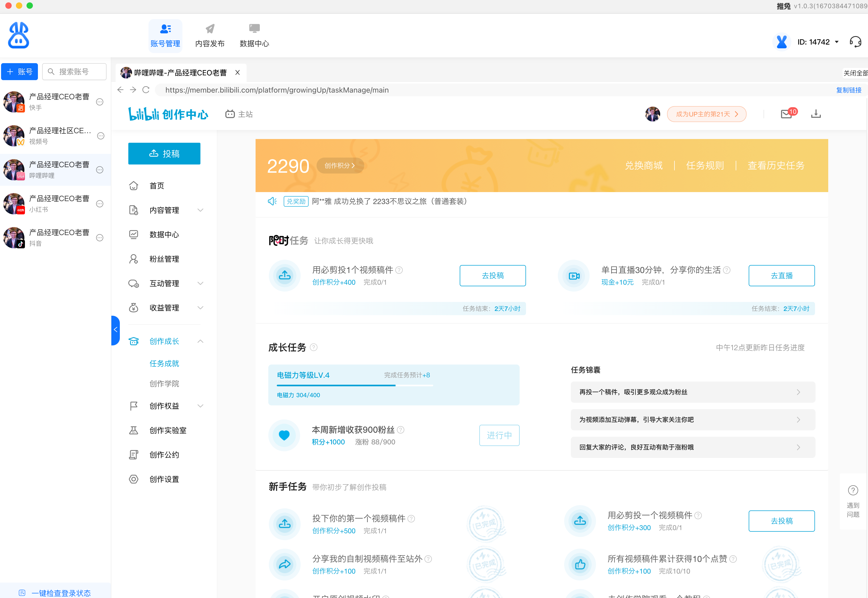Click the bilibili 创作中心 logo
This screenshot has width=868, height=598.
pyautogui.click(x=168, y=114)
